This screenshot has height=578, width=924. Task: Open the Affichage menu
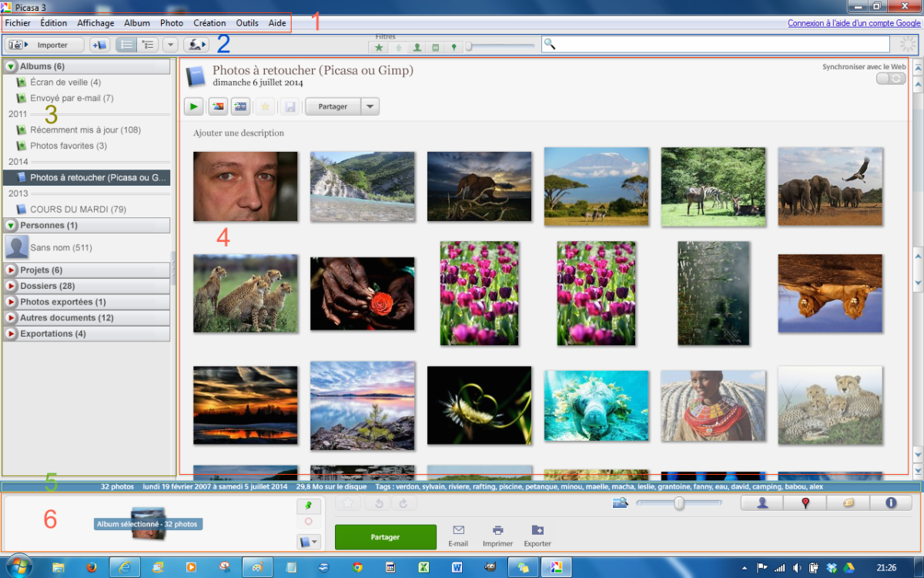coord(95,23)
